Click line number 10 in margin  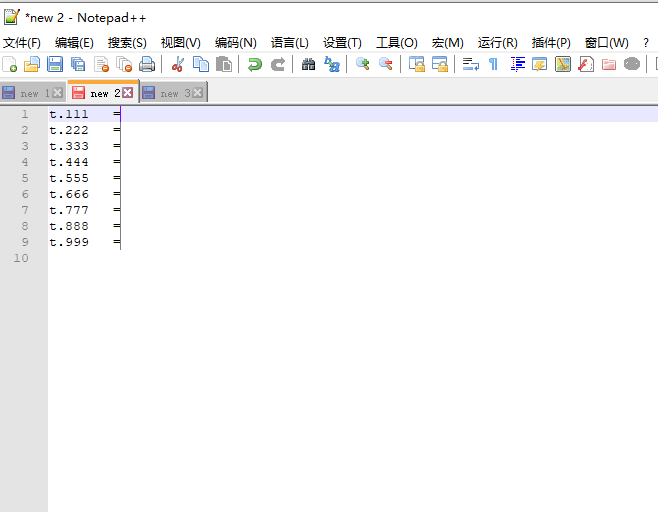21,258
